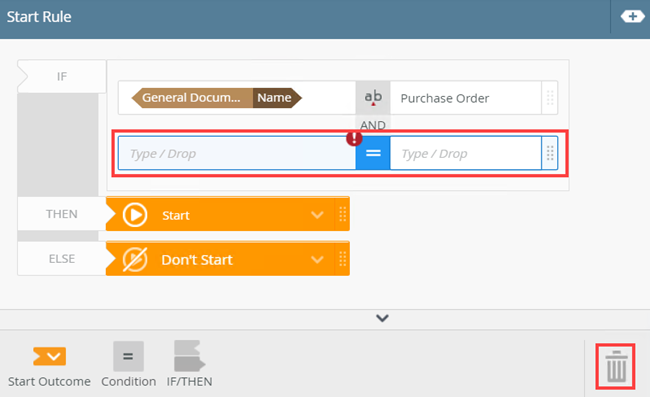Click the IF block label
This screenshot has height=397, width=650.
coord(62,76)
